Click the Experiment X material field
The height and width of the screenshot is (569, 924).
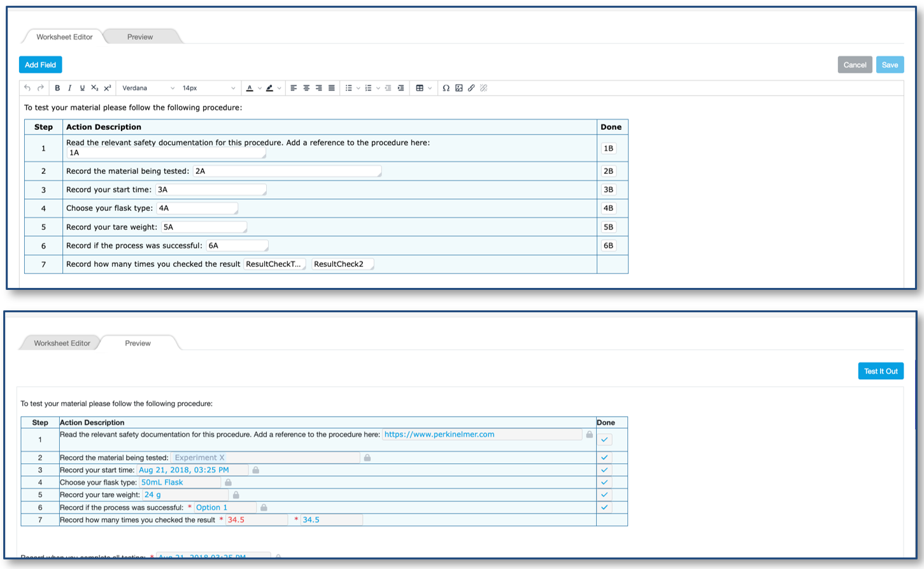point(265,457)
